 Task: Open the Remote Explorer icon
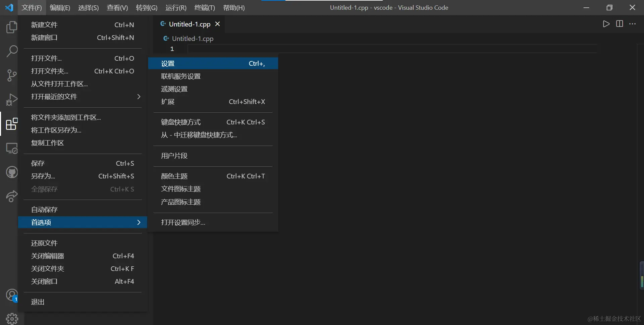coord(12,148)
